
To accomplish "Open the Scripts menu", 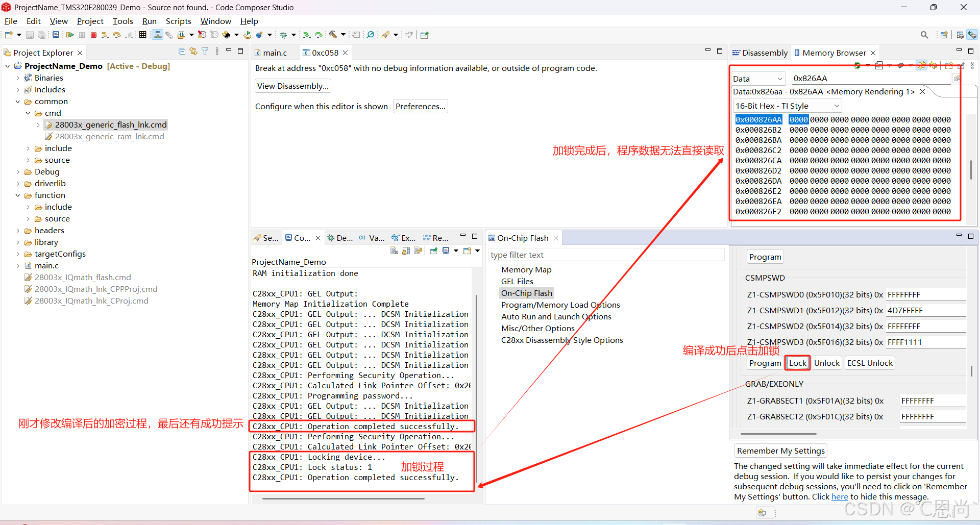I will click(x=178, y=21).
